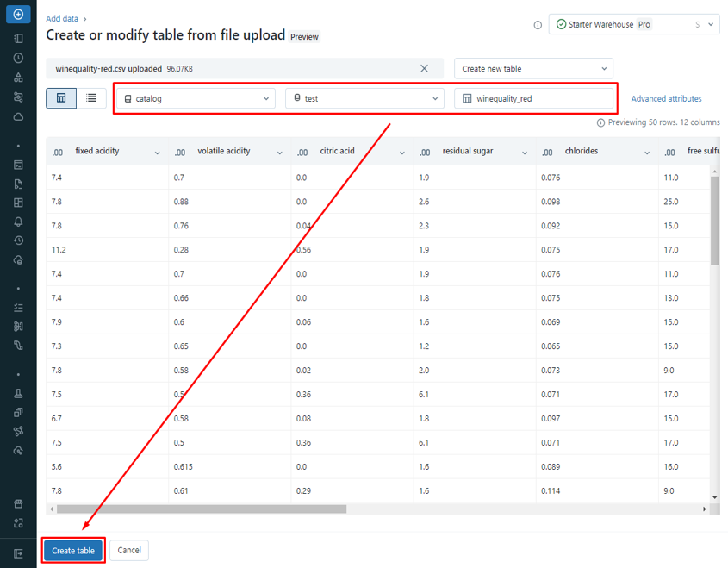The height and width of the screenshot is (568, 728).
Task: Click the winequality_red table name field
Action: point(533,98)
